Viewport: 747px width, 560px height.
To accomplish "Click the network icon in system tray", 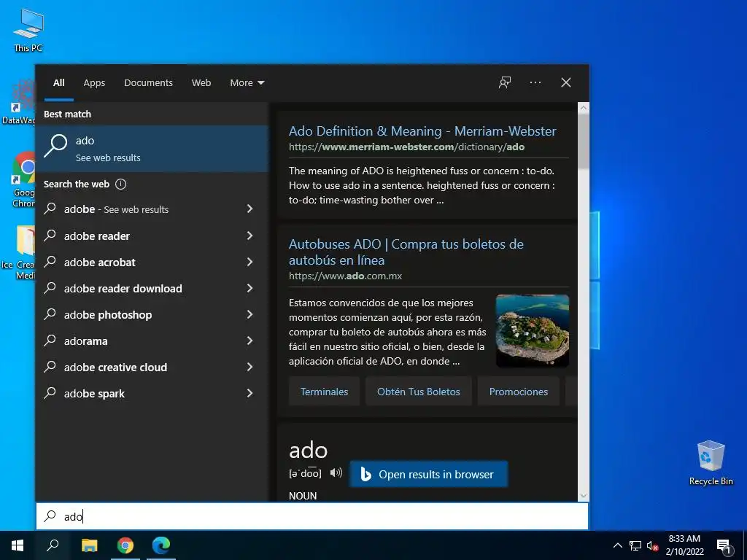I will pyautogui.click(x=635, y=545).
